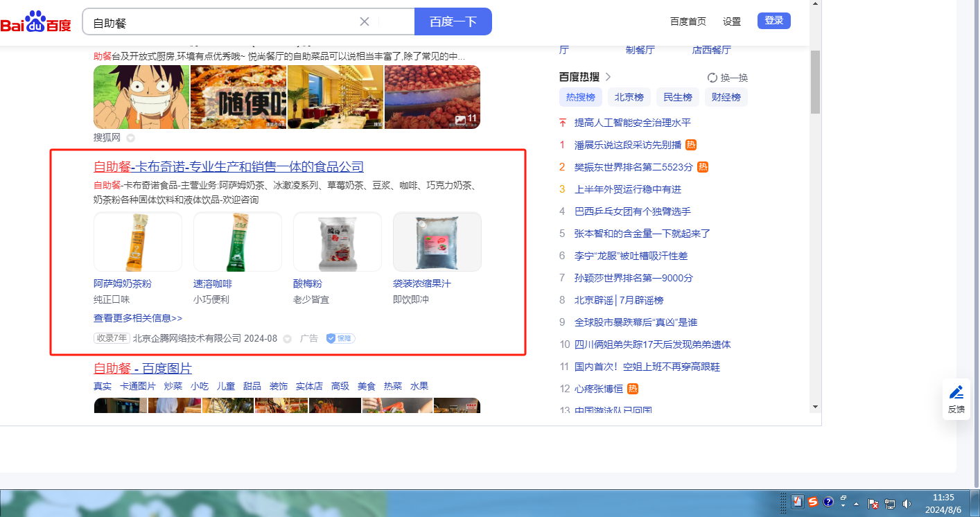
Task: Select the 甜品 image category
Action: pyautogui.click(x=252, y=386)
